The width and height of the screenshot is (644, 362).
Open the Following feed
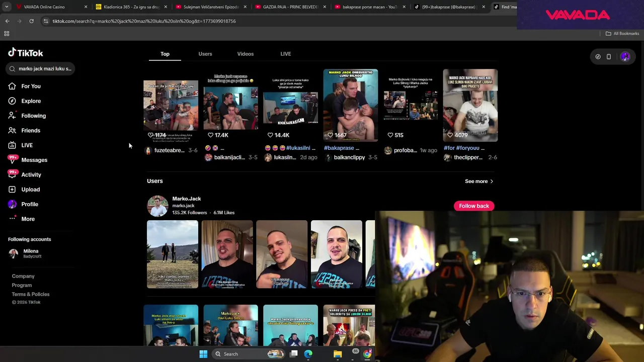click(33, 116)
